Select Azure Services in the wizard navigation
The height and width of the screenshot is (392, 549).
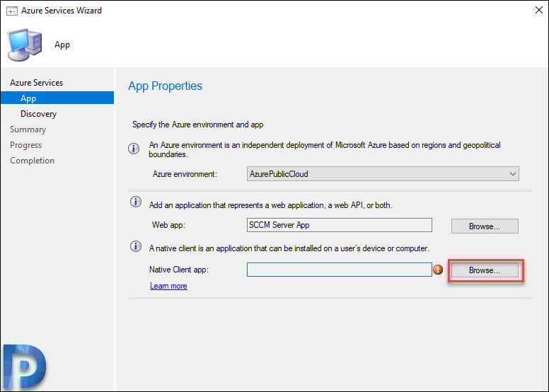tap(36, 83)
